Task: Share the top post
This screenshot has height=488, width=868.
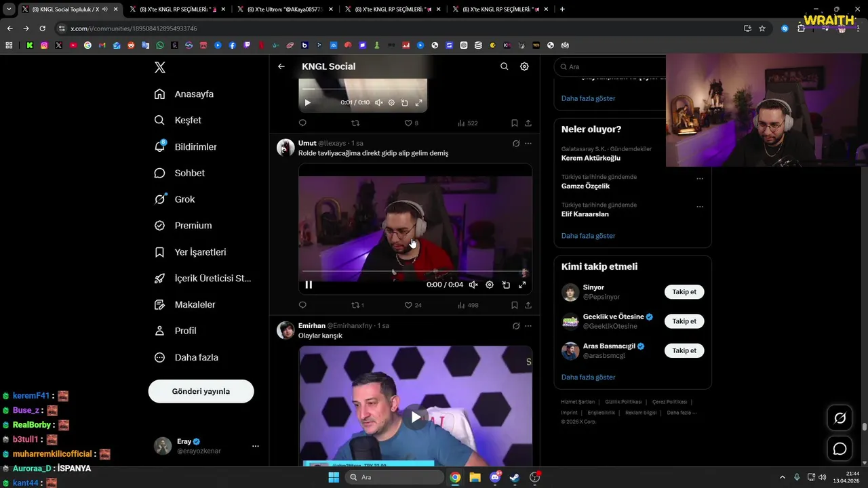Action: tap(528, 123)
